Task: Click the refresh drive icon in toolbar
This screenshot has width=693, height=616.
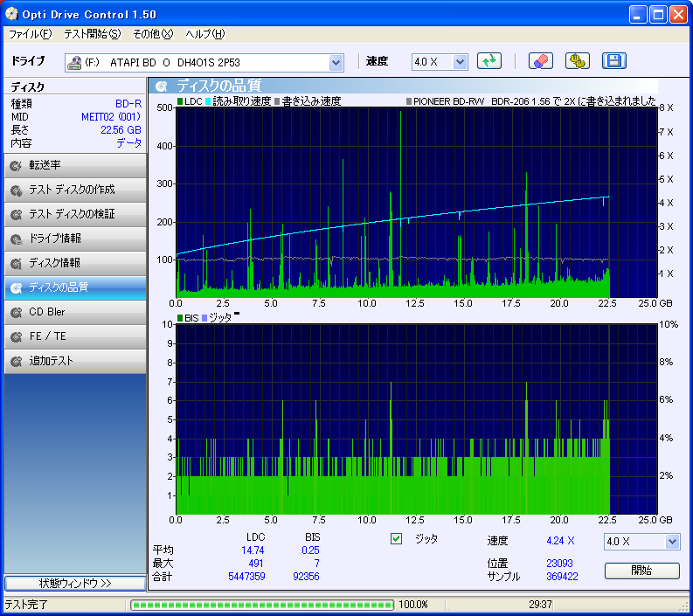Action: [x=489, y=61]
